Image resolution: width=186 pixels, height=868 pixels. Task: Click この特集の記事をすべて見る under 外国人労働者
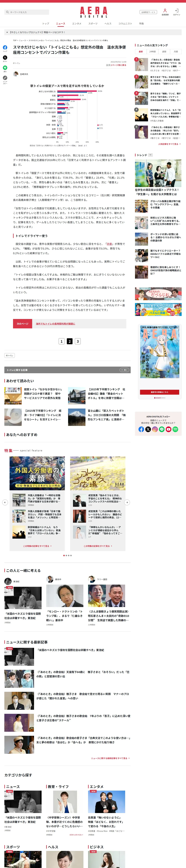37,546
